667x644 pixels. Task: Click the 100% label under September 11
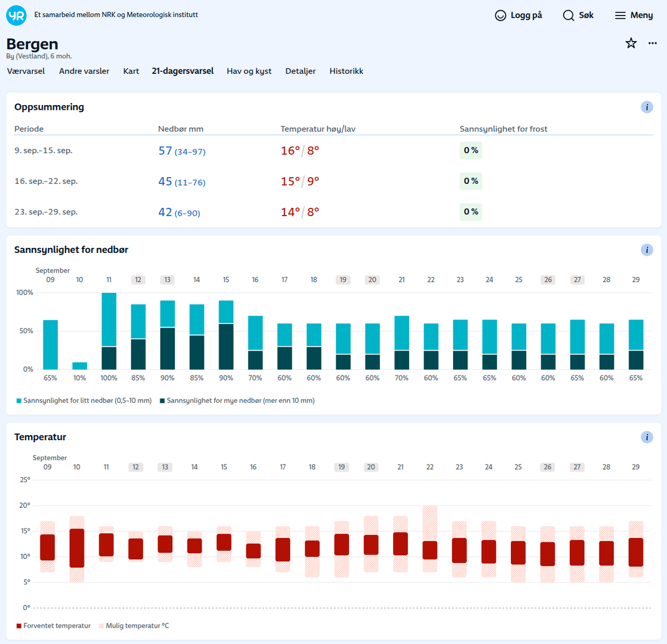[109, 378]
